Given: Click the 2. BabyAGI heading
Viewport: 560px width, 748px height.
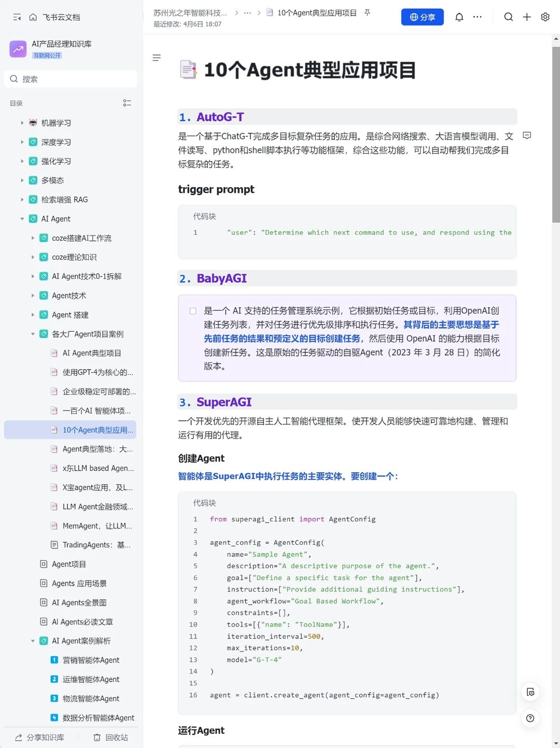Looking at the screenshot, I should pyautogui.click(x=213, y=278).
